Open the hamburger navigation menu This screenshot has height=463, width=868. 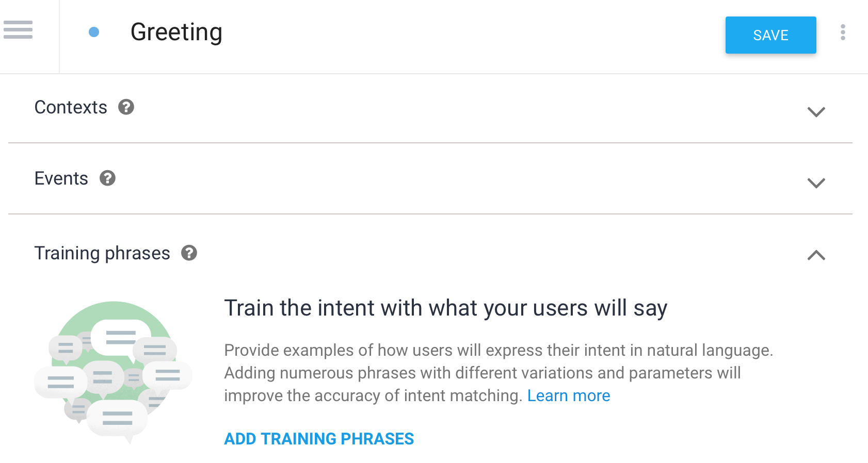coord(18,30)
